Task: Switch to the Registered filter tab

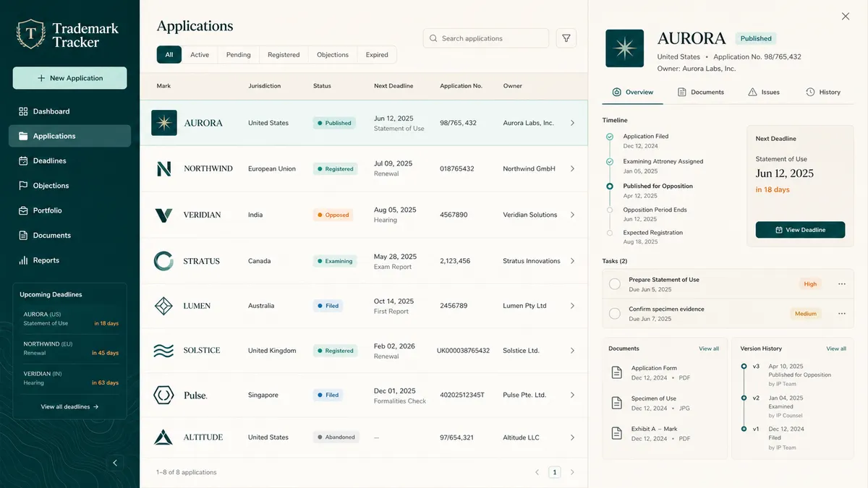Action: 284,55
